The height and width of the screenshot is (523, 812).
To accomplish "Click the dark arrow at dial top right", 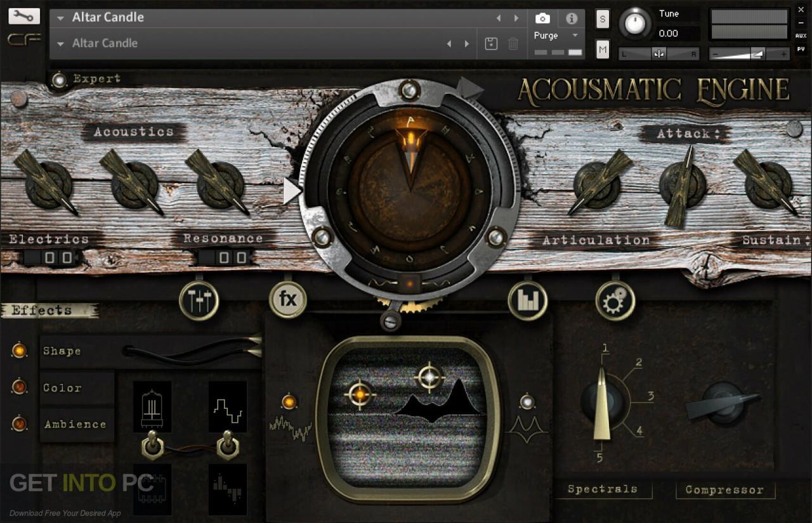I will pos(471,87).
